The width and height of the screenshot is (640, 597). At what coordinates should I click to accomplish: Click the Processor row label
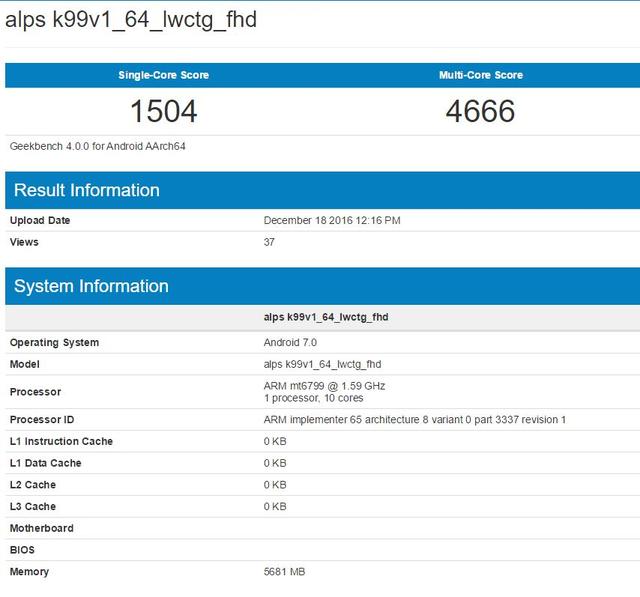point(36,392)
